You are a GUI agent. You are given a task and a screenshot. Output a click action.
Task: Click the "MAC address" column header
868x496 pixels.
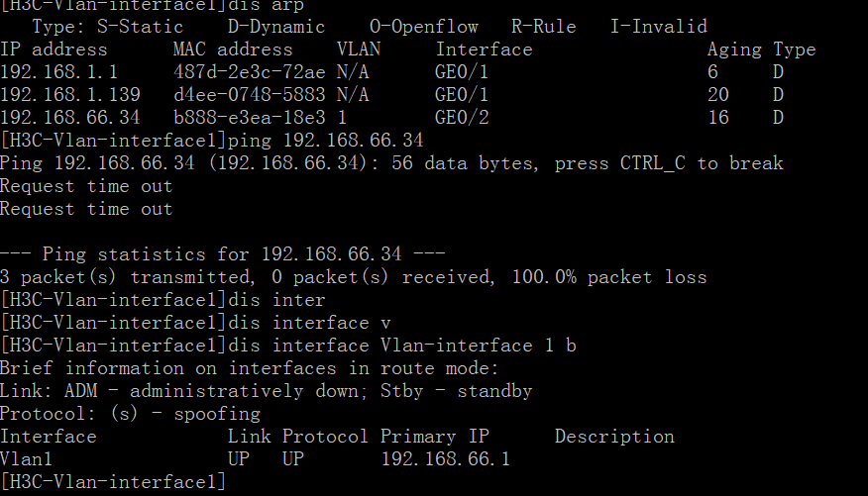tap(233, 50)
